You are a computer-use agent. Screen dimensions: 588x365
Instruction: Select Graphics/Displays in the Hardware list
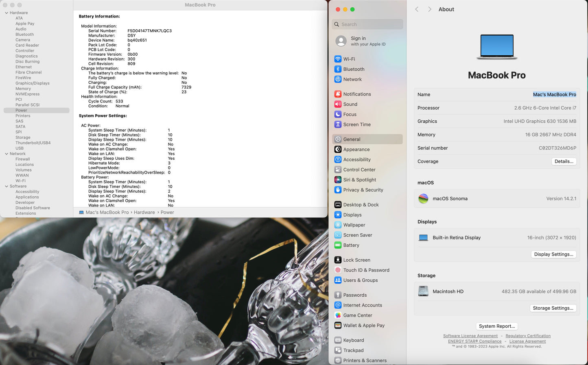pos(33,83)
